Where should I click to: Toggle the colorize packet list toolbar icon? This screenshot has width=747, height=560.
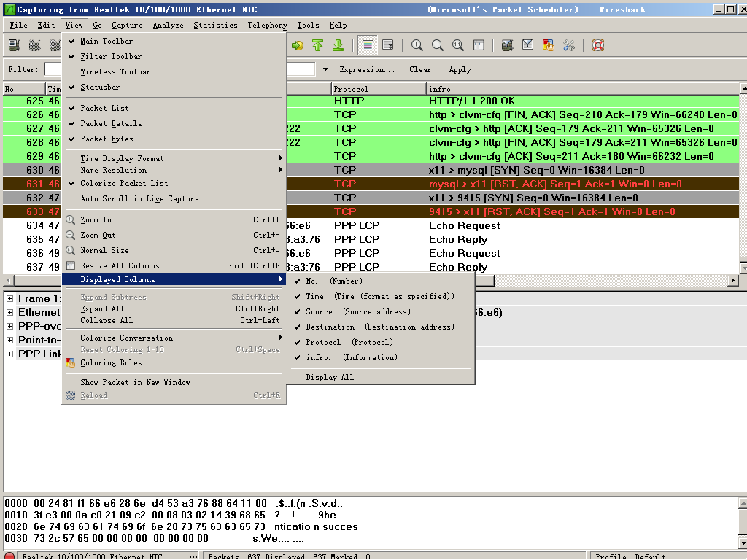click(368, 45)
